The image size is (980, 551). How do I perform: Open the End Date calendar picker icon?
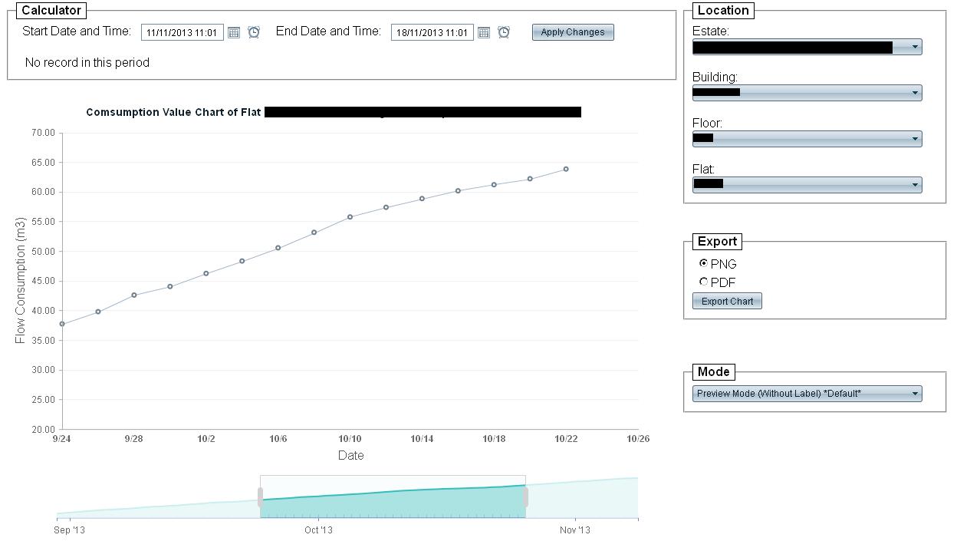[484, 32]
